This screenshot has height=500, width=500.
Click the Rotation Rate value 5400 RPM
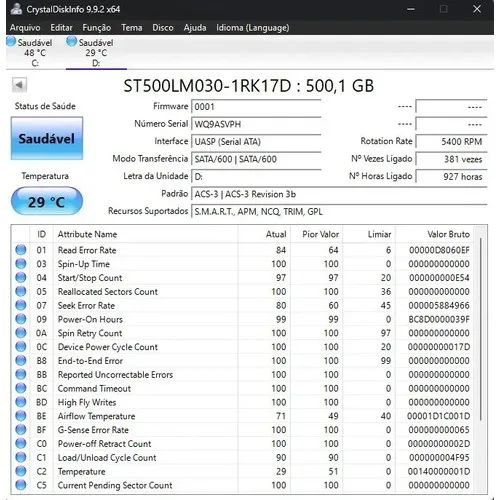tap(451, 142)
